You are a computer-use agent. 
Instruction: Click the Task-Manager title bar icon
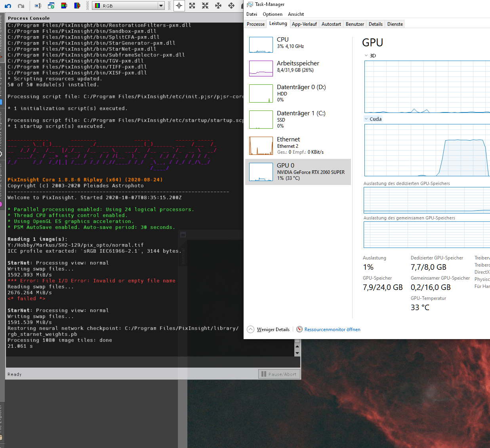pyautogui.click(x=250, y=4)
